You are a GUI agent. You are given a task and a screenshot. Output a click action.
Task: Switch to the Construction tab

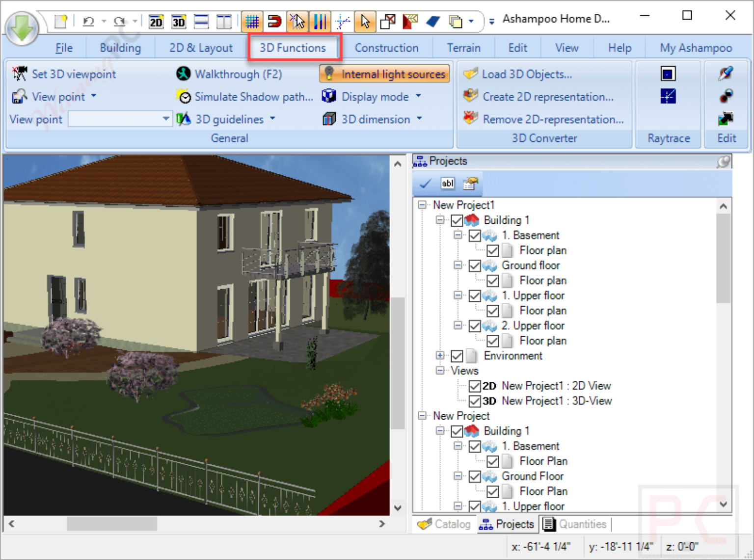point(387,48)
